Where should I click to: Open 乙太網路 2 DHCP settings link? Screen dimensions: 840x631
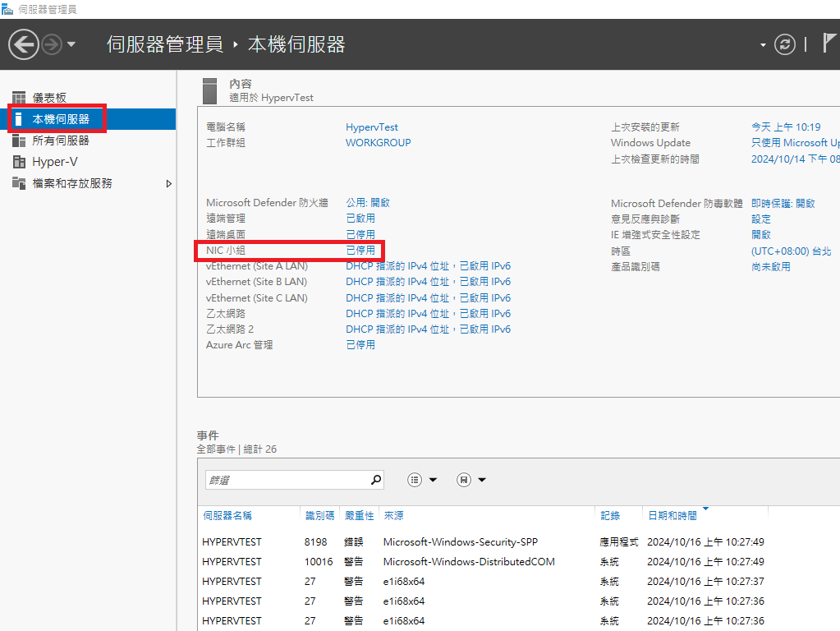coord(428,329)
